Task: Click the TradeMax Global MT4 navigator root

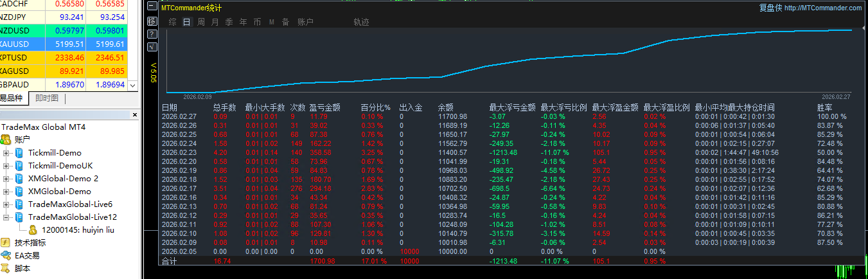Action: (43, 127)
